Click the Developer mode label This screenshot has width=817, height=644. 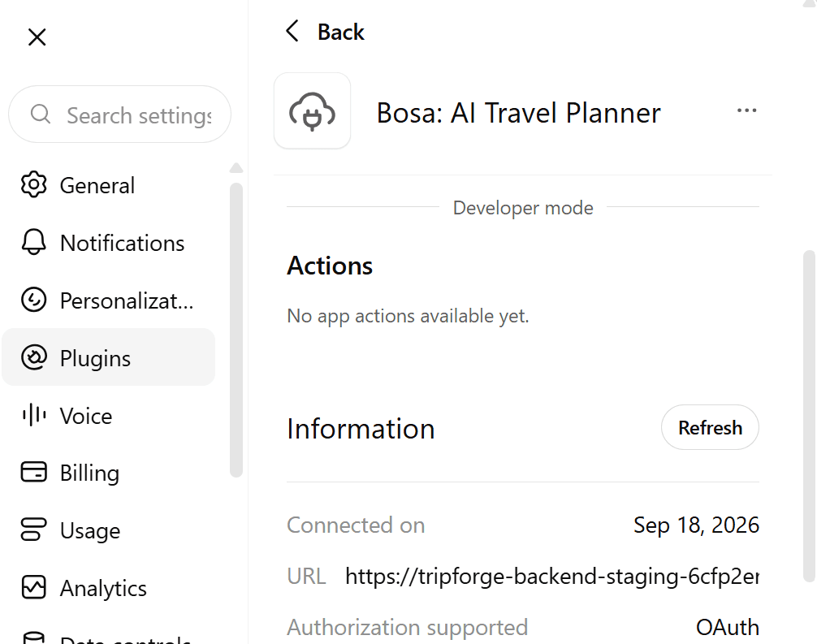click(523, 208)
